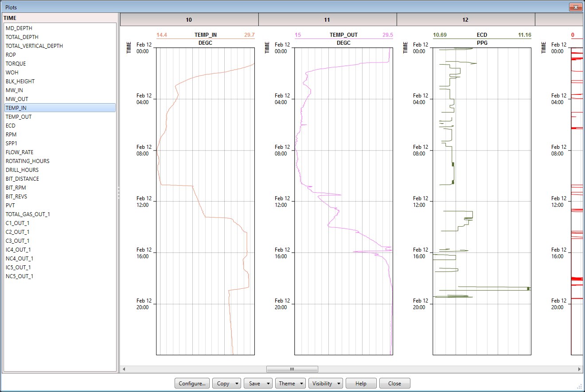Select track header 10

(189, 19)
